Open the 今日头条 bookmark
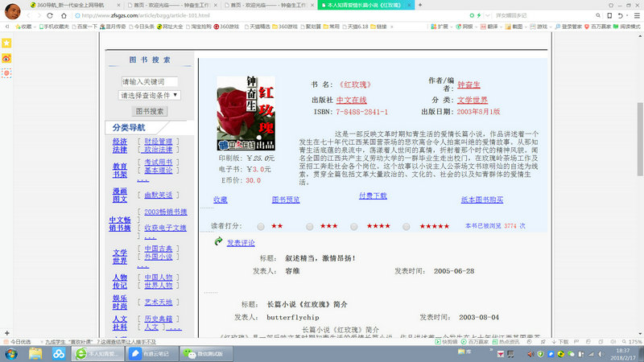This screenshot has width=644, height=362. point(142,27)
